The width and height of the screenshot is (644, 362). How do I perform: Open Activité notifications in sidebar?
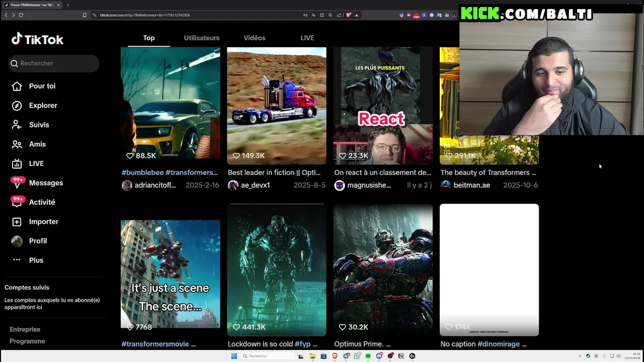click(34, 202)
